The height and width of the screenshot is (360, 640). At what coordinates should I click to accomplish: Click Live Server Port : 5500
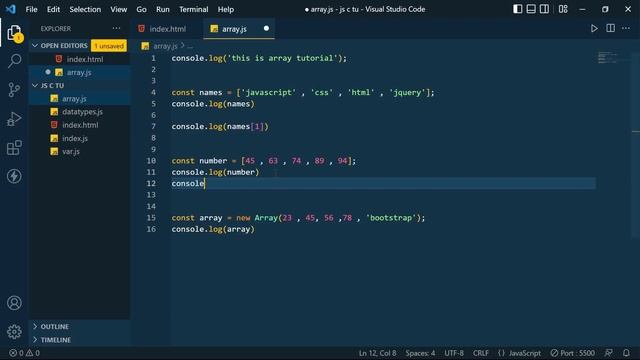click(x=572, y=353)
